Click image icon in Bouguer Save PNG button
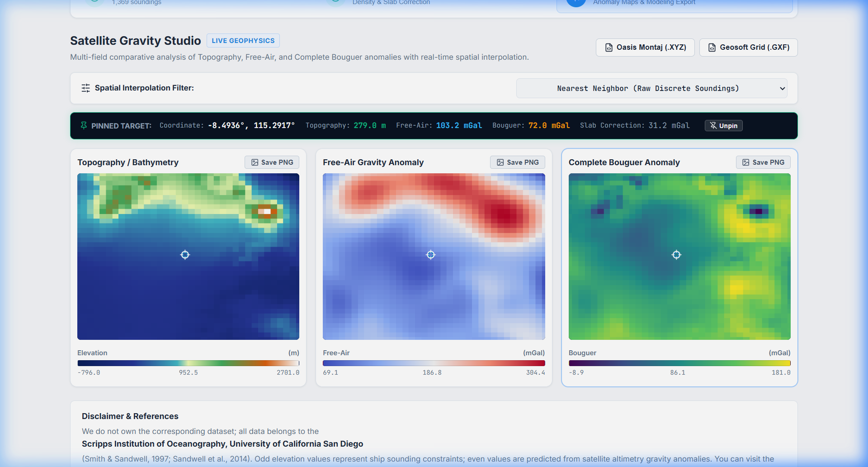Screen dimensions: 868x467 (746, 162)
